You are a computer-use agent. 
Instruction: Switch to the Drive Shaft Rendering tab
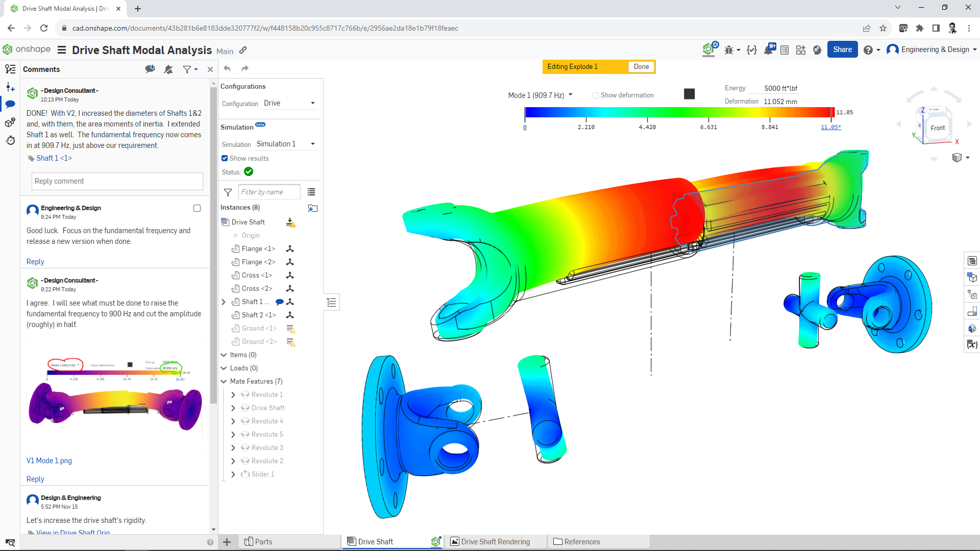click(x=496, y=542)
